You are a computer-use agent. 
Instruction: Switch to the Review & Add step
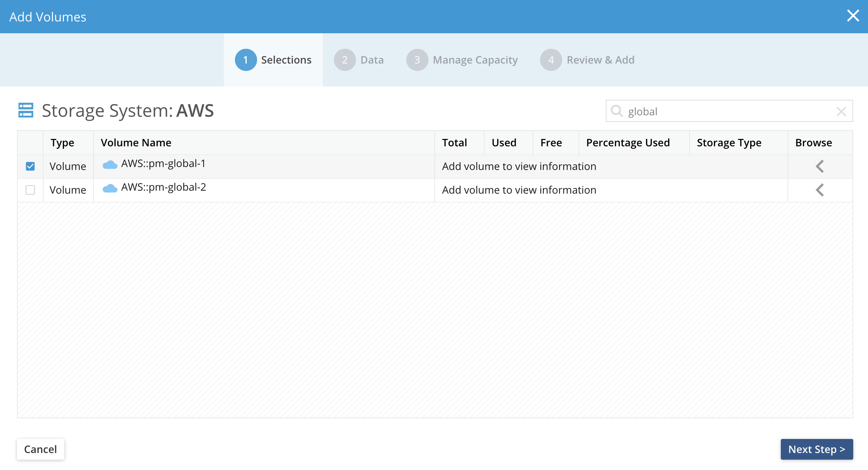click(x=600, y=60)
